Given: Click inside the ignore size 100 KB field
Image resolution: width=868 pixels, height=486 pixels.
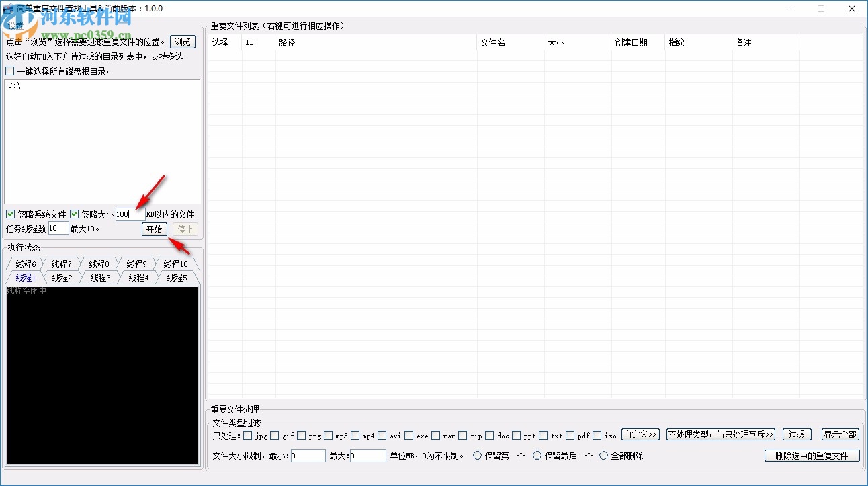Looking at the screenshot, I should 130,214.
